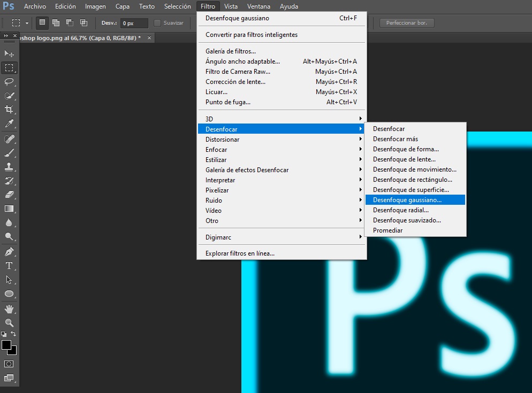
Task: Open the Texto menu
Action: (x=147, y=6)
